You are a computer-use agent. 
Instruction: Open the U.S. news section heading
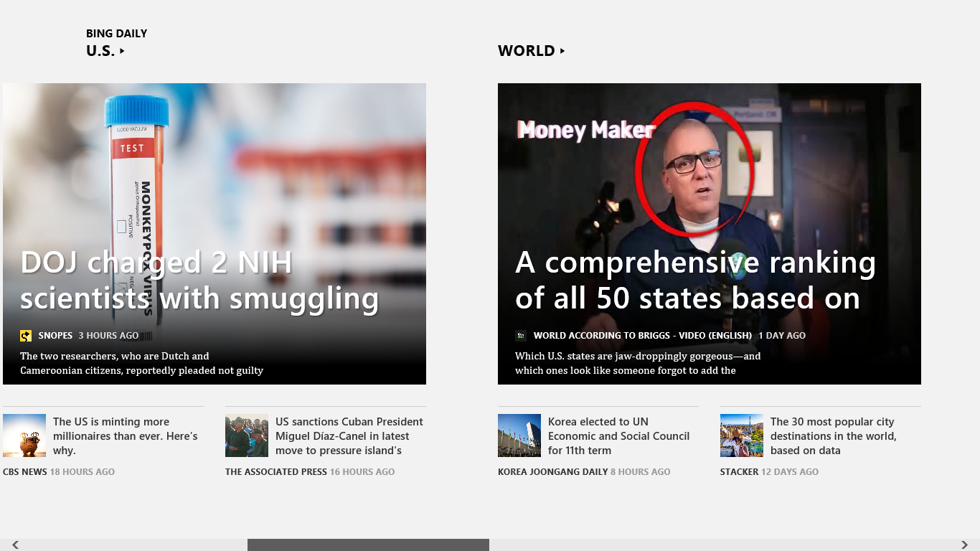point(100,51)
